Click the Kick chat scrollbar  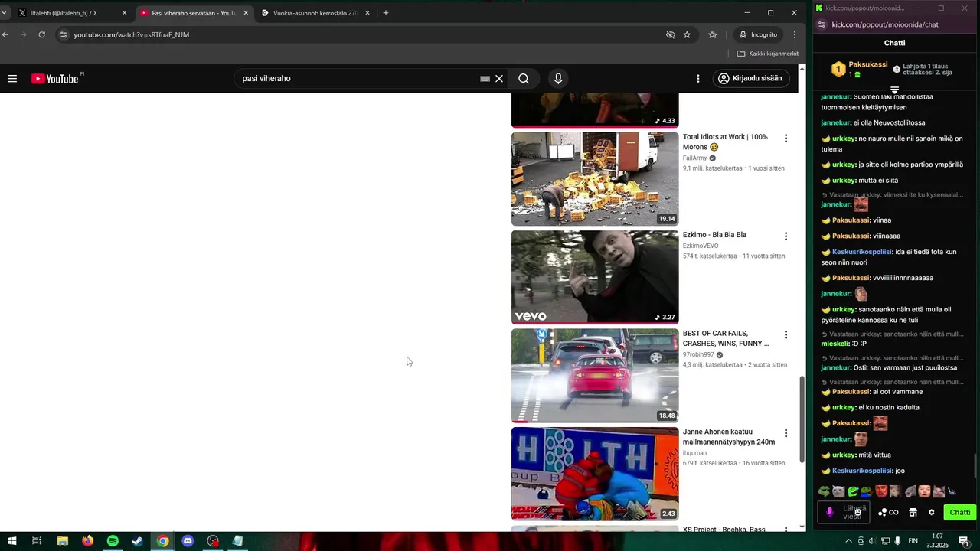click(975, 465)
